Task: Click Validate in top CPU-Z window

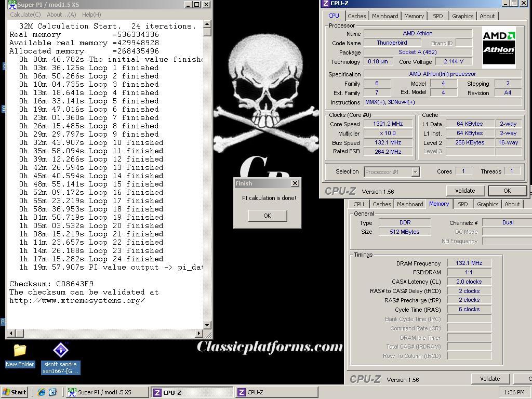Action: tap(465, 191)
